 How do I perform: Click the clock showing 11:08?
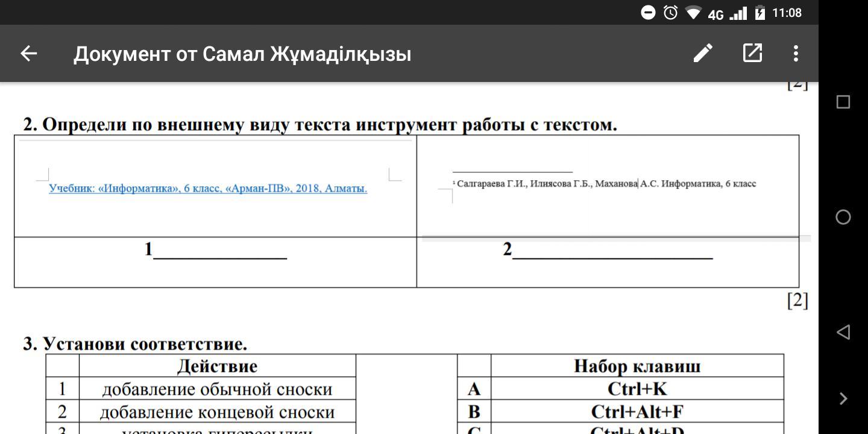tap(787, 13)
